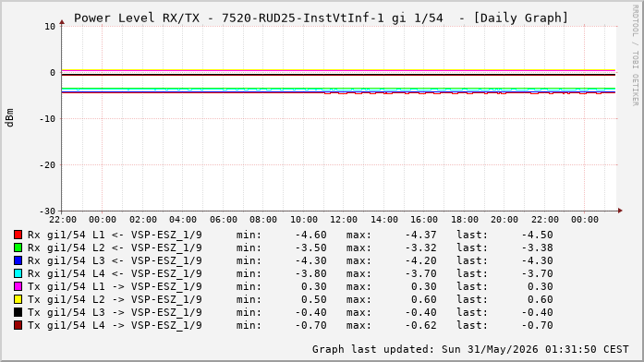
Task: Click the Tx L4 max value -0.62
Action: pos(421,325)
